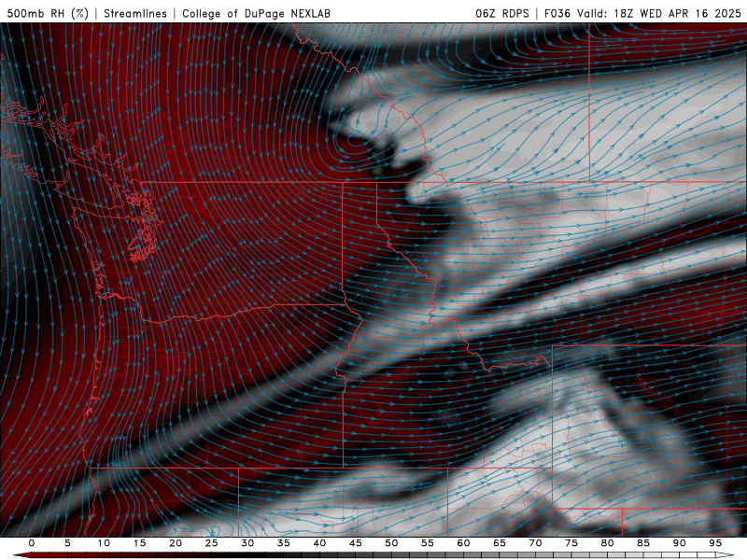Click the "0" label on RH scale

pyautogui.click(x=32, y=543)
